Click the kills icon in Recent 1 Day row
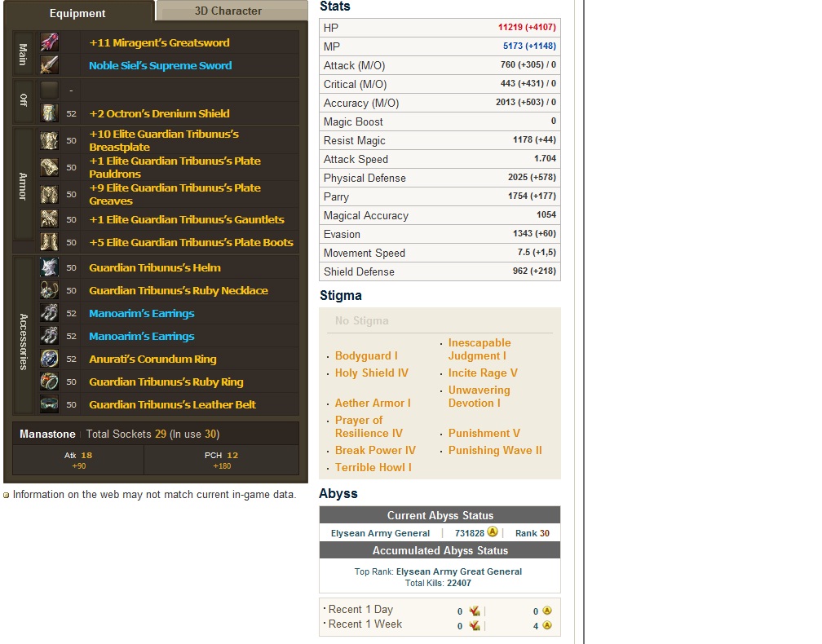 (475, 611)
